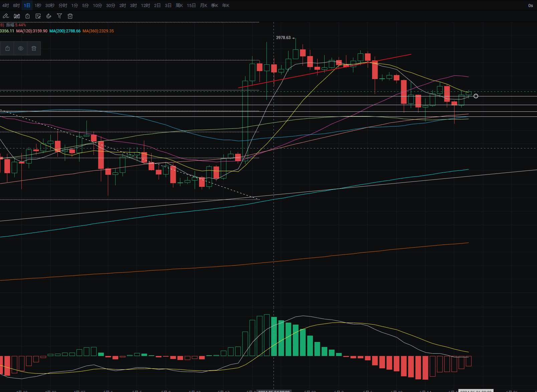Click the circle handle on horizontal line
This screenshot has height=392, width=537.
[476, 96]
